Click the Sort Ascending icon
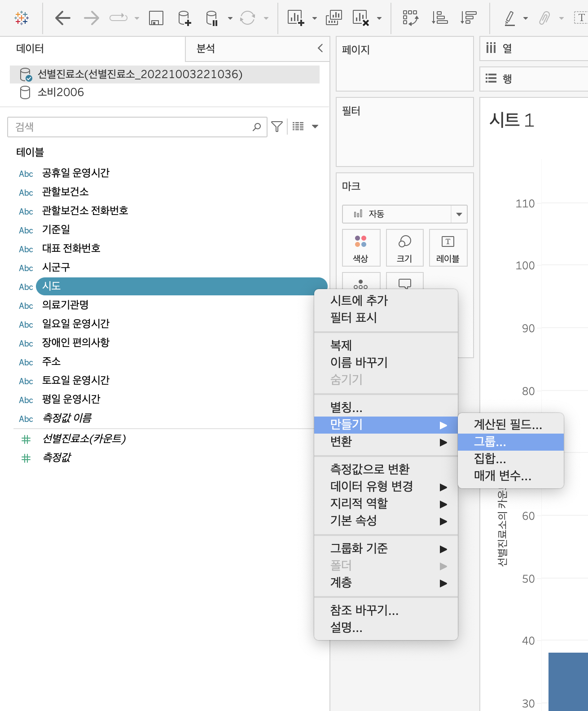 439,18
